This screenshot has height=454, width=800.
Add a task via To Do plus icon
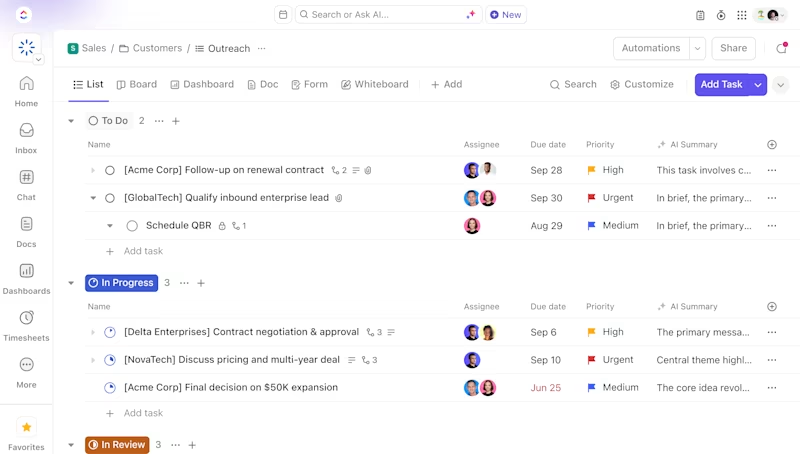(176, 121)
